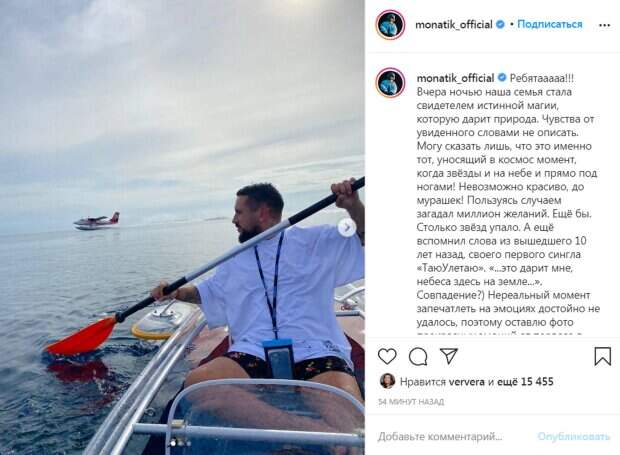Go to the next photo with the carousel arrow

[x=347, y=227]
